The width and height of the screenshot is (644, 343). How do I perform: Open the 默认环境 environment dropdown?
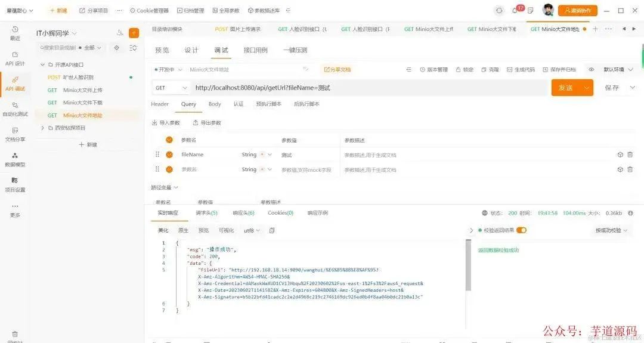[x=618, y=69]
